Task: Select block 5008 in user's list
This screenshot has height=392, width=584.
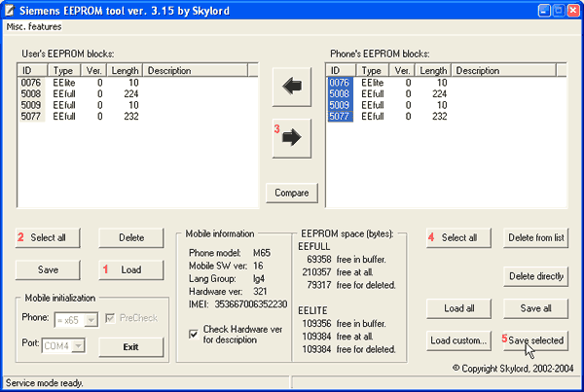Action: point(31,93)
